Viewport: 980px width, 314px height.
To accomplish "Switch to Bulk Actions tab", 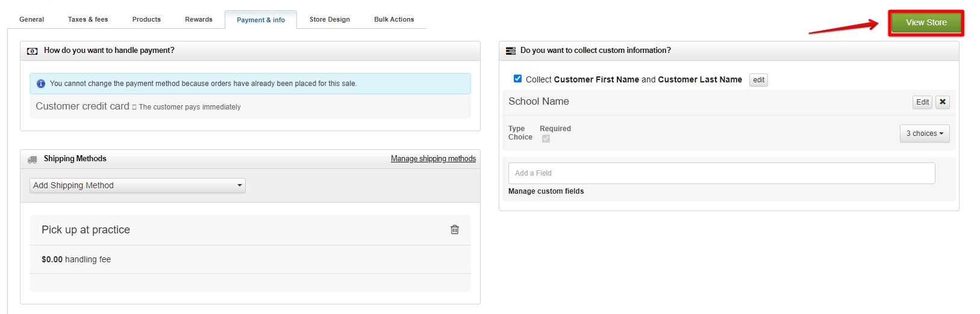I will [x=394, y=19].
